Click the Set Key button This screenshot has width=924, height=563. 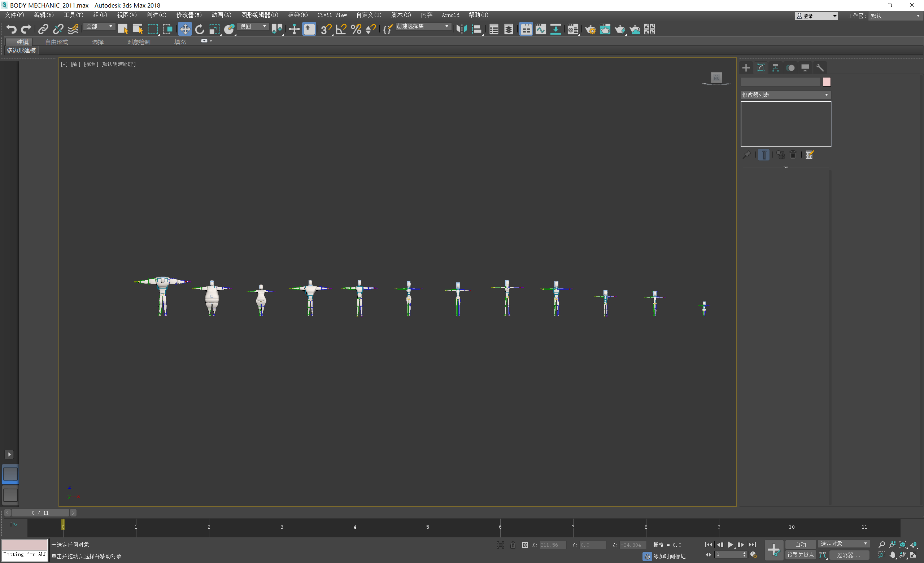800,555
